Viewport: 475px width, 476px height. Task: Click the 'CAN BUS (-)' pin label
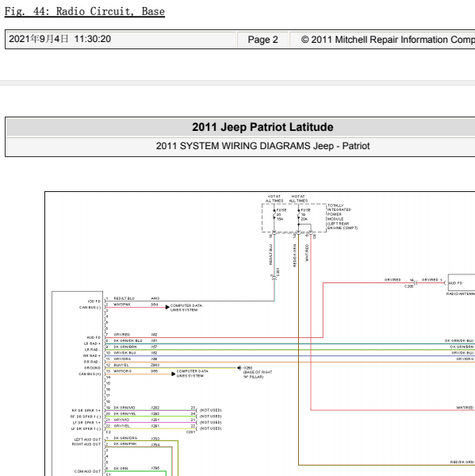tap(90, 308)
